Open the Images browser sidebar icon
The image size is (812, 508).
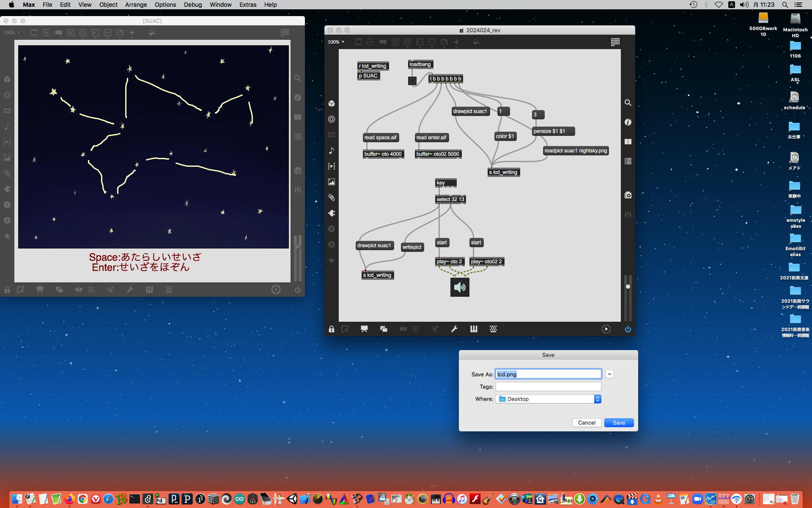click(x=332, y=182)
